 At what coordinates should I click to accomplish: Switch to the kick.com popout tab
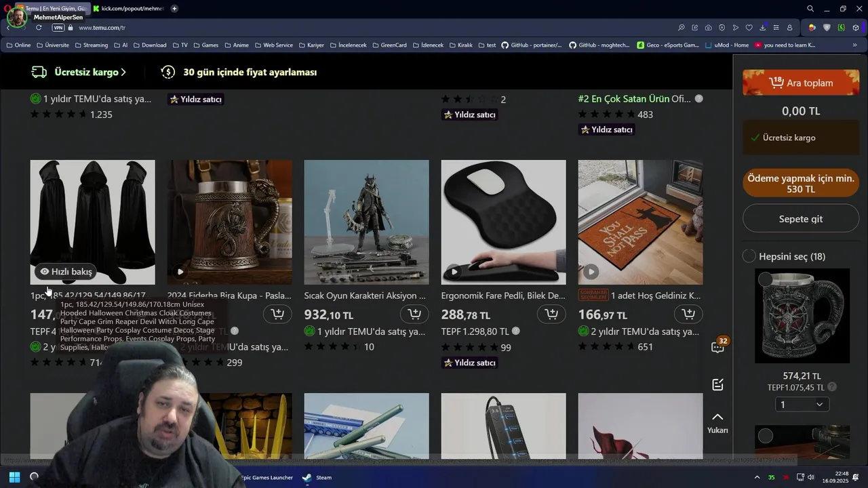click(x=129, y=8)
